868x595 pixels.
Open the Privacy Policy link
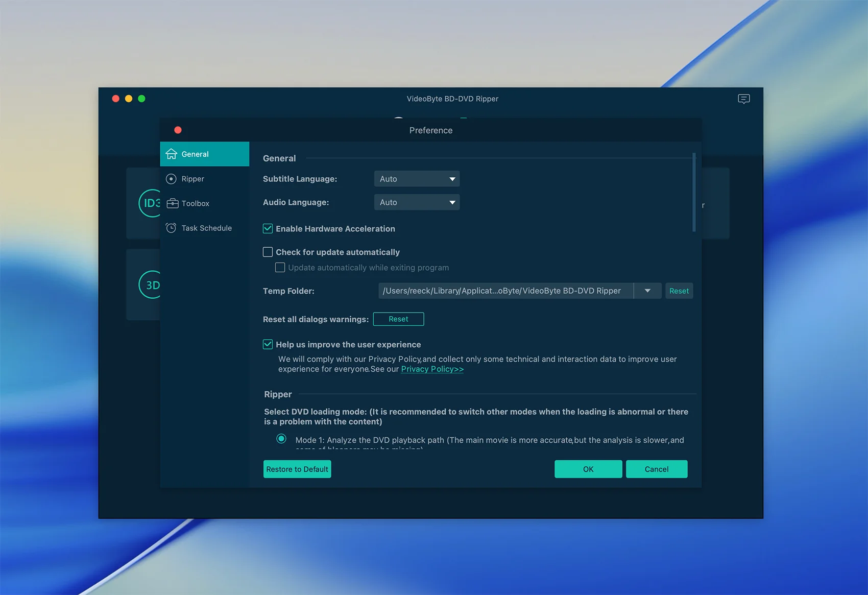(432, 369)
